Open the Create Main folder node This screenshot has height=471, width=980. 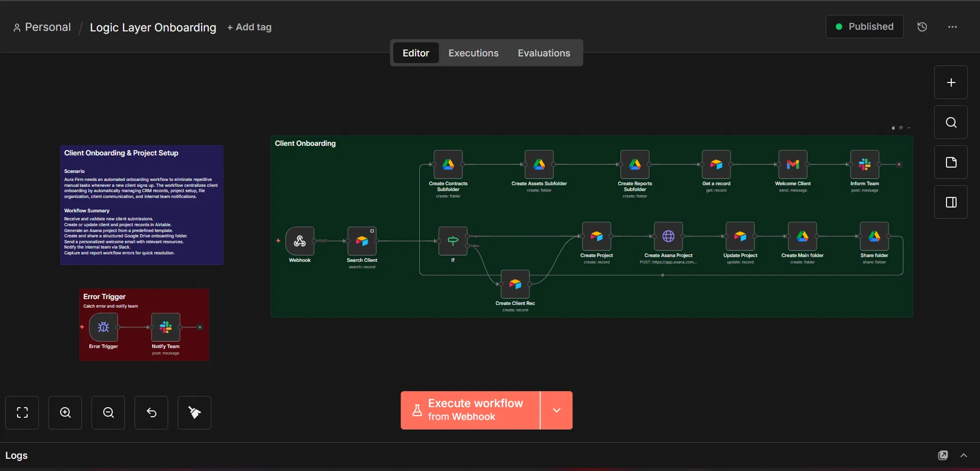(802, 236)
